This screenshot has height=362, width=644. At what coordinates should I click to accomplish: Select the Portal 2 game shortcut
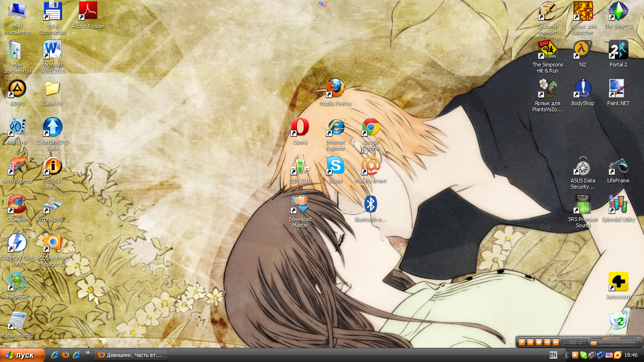coord(618,50)
